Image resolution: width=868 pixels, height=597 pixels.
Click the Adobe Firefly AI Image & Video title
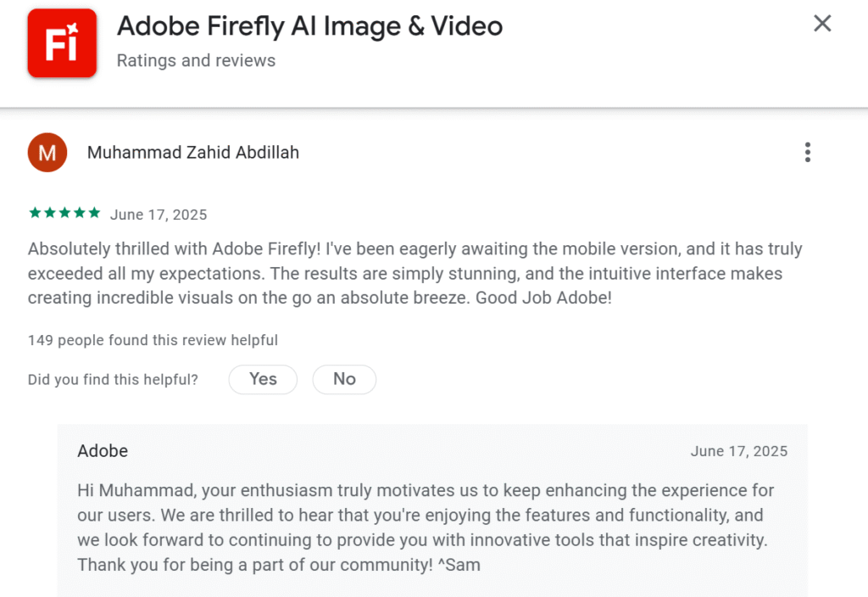coord(310,26)
